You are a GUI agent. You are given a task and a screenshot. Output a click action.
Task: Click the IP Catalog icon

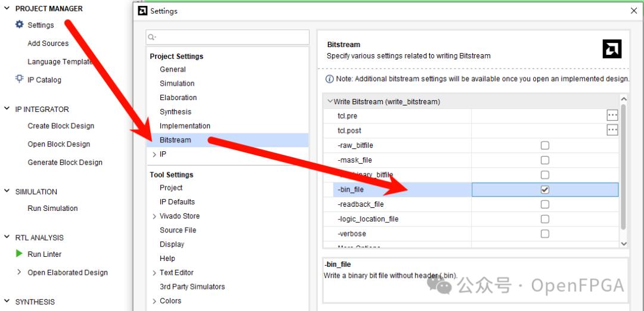pyautogui.click(x=20, y=79)
